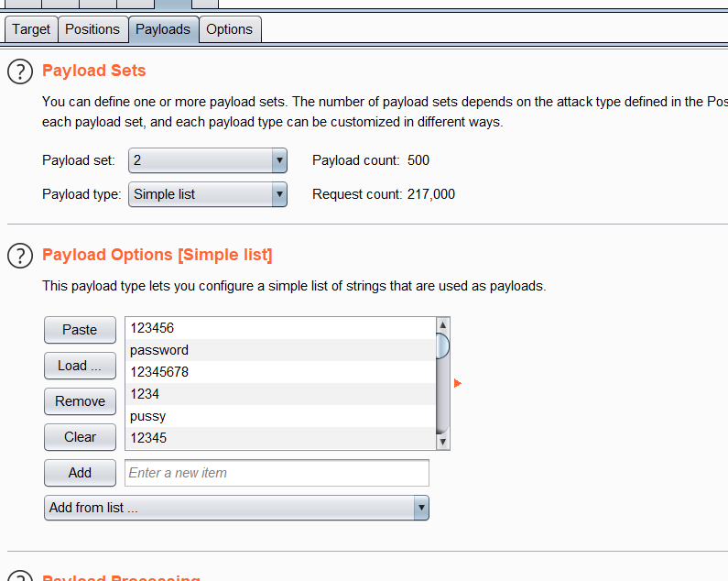Focus the Enter a new item field
Screen dimensions: 728x581
pos(277,473)
